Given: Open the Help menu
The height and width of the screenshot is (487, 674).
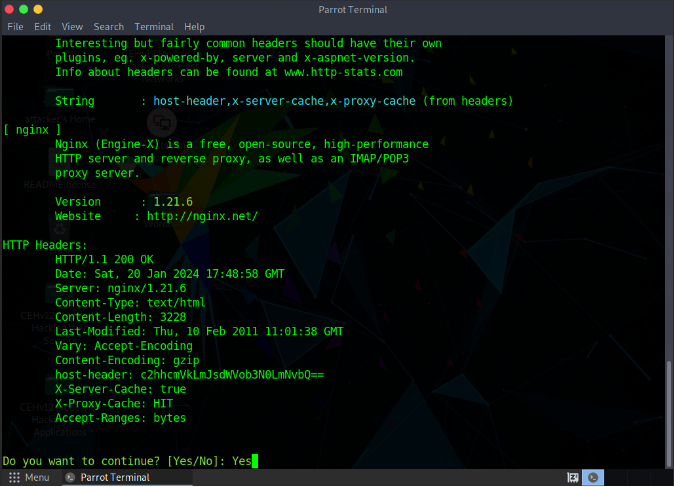Looking at the screenshot, I should click(x=194, y=26).
